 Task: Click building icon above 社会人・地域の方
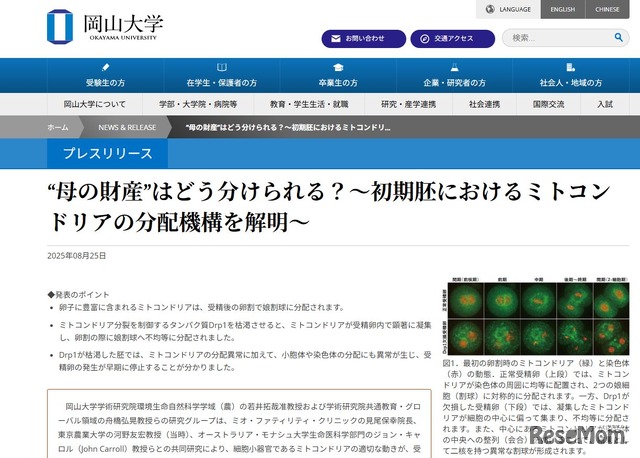[x=571, y=67]
